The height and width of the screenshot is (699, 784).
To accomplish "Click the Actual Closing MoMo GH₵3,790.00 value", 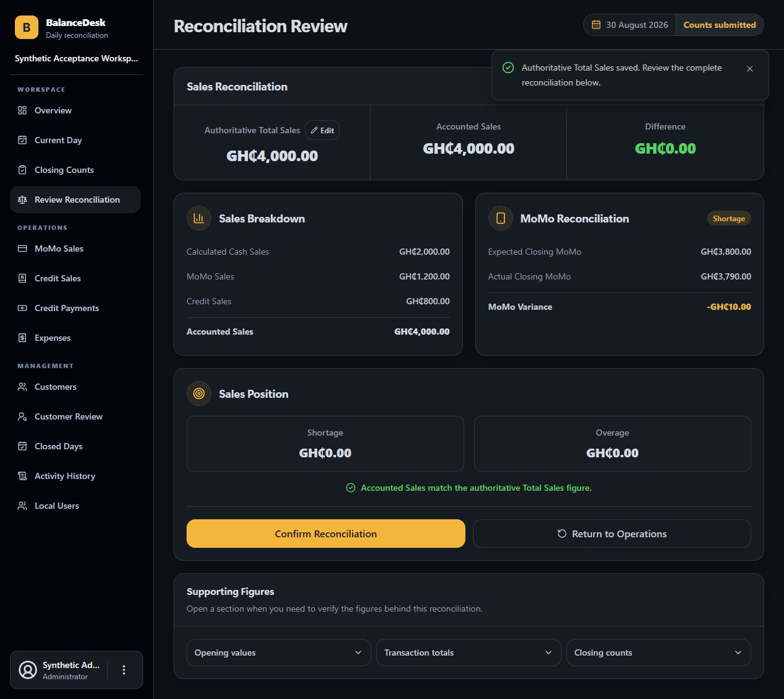I will coord(726,276).
